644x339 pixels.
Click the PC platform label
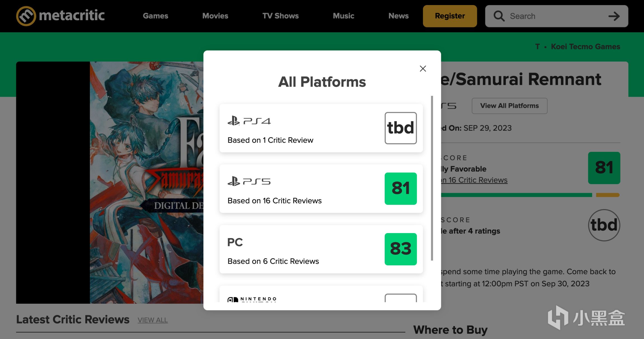(x=235, y=242)
